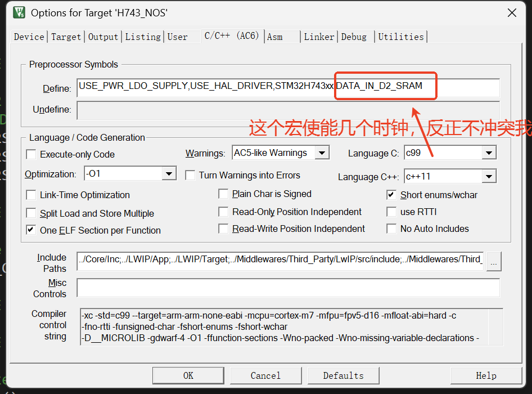The width and height of the screenshot is (532, 394).
Task: Open Include Paths browse button
Action: click(494, 262)
